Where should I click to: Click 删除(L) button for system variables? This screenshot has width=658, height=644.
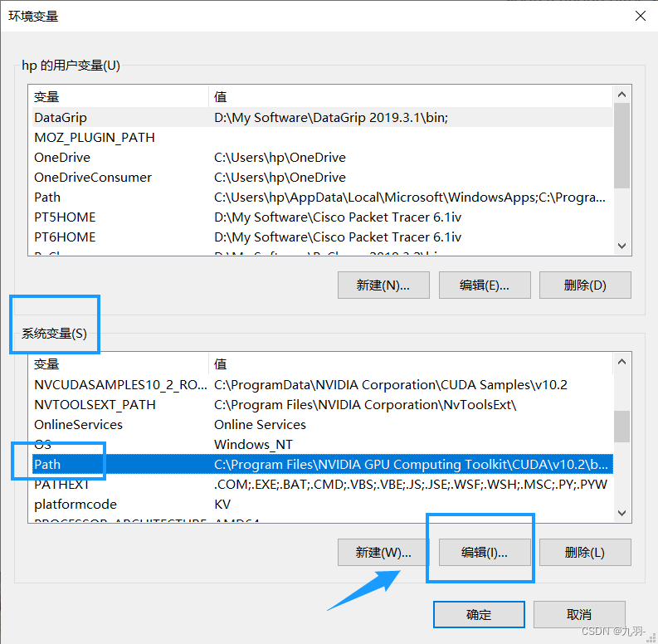pyautogui.click(x=585, y=552)
